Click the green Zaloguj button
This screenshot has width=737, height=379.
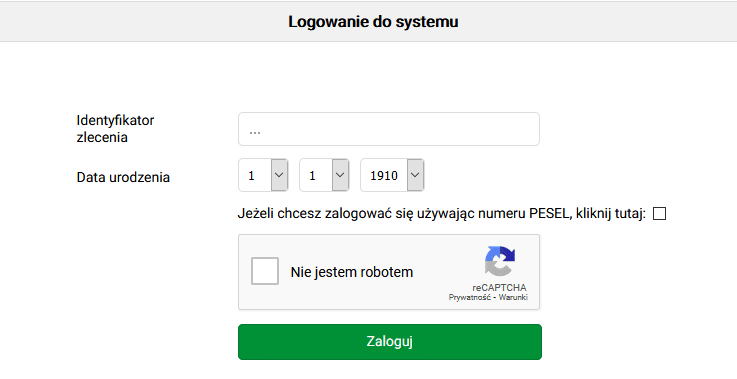pos(390,342)
